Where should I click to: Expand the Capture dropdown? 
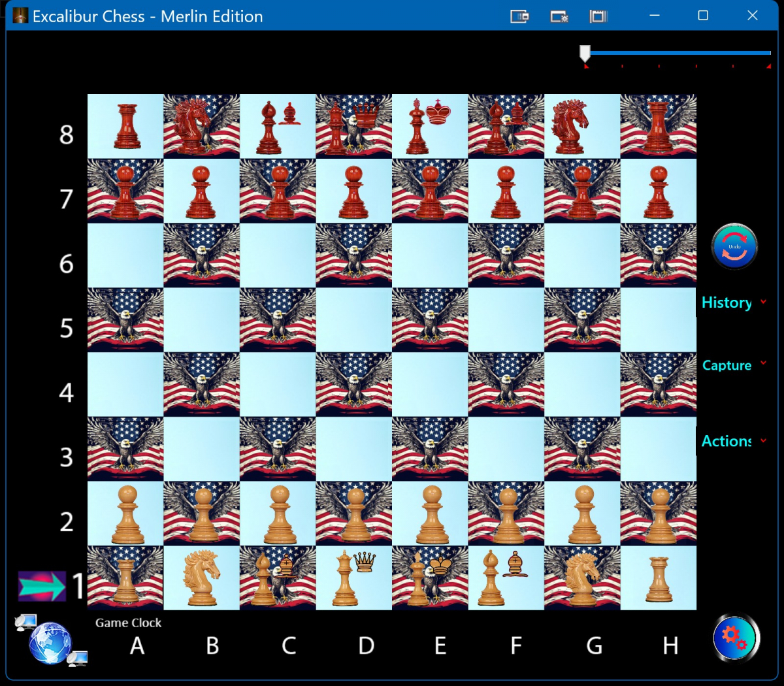(733, 365)
